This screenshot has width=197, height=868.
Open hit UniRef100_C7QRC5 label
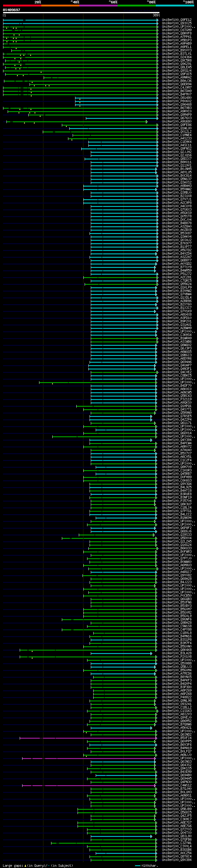[x=176, y=281]
